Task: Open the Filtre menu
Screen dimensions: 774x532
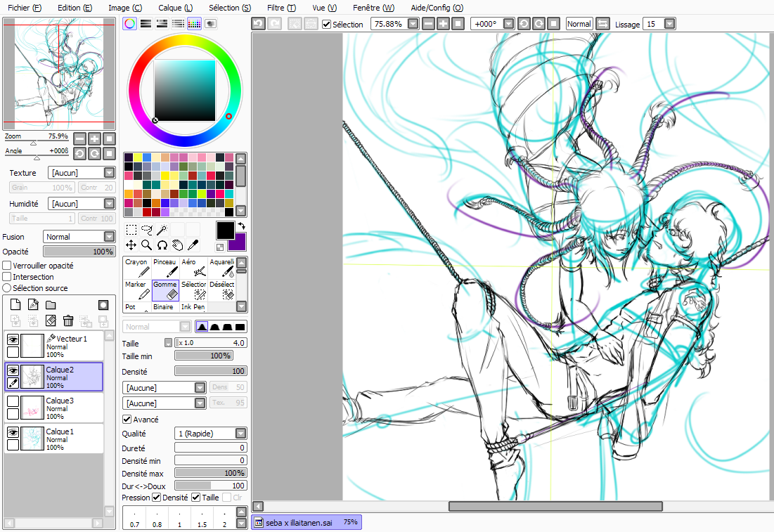Action: tap(281, 8)
